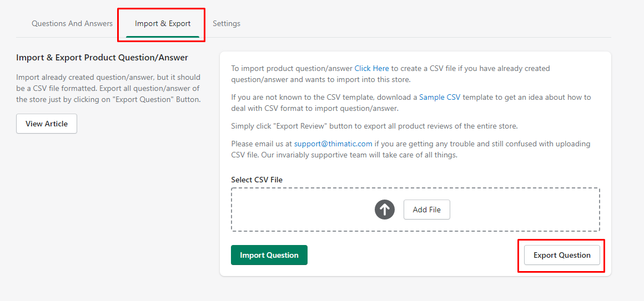Click the 'Simply click "Export Review"' sentence

374,126
